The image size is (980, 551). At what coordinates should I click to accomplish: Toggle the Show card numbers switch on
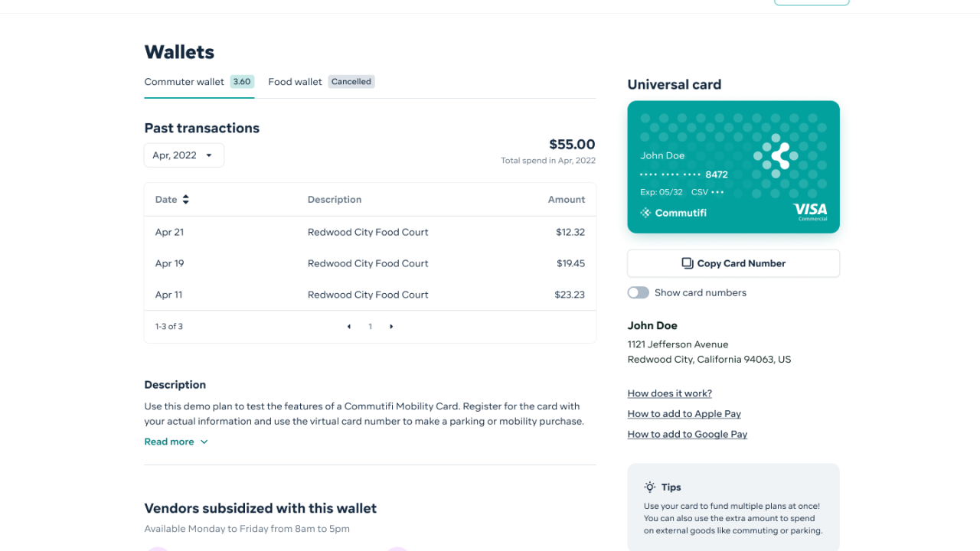point(638,292)
